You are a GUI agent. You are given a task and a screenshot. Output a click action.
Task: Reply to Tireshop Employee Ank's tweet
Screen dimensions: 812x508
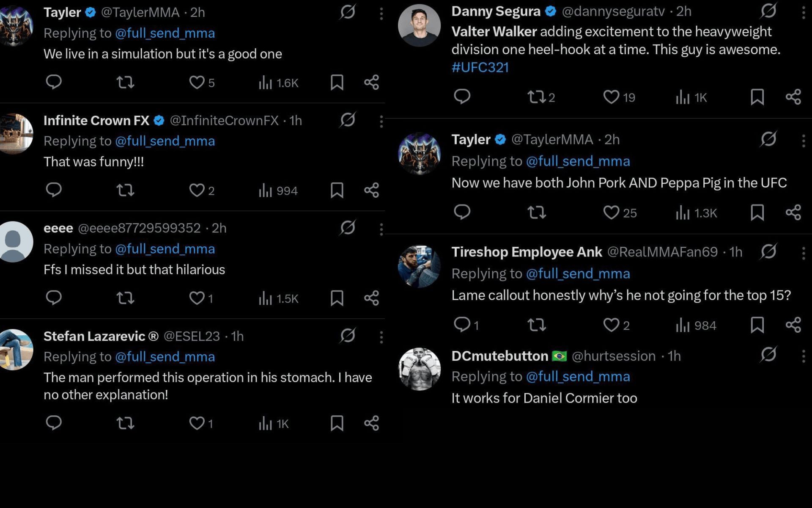click(462, 325)
